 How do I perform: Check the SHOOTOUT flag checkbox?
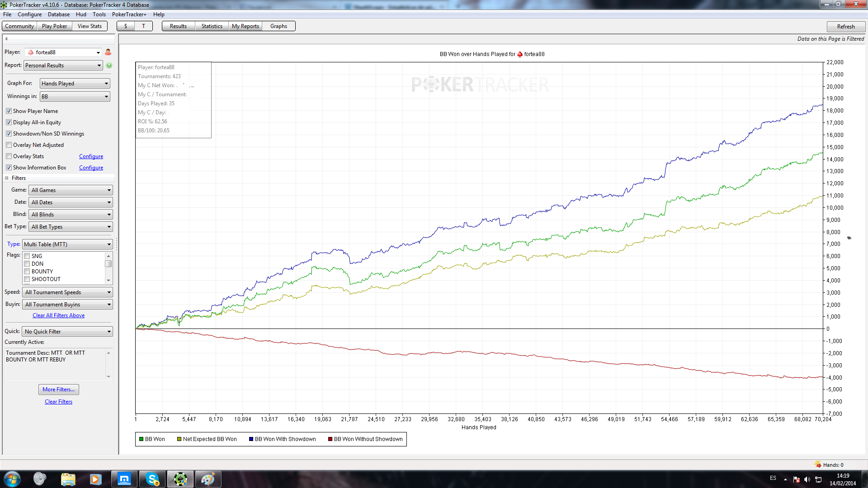pyautogui.click(x=27, y=279)
